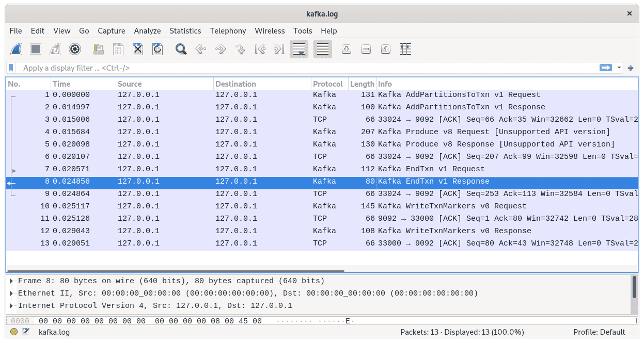Toggle auto scroll during live capture
644x343 pixels.
299,49
